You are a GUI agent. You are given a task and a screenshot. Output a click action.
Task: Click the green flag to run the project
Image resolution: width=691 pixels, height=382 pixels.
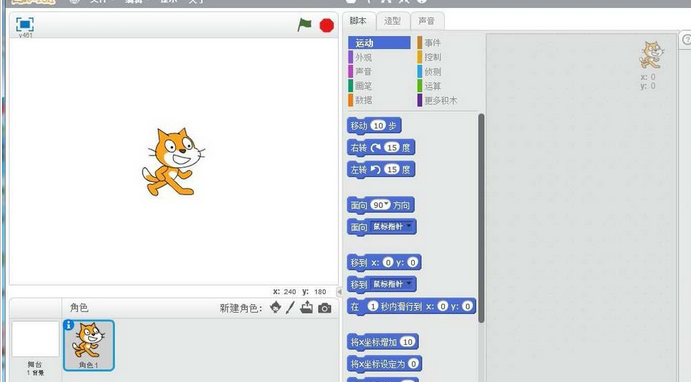click(x=304, y=25)
